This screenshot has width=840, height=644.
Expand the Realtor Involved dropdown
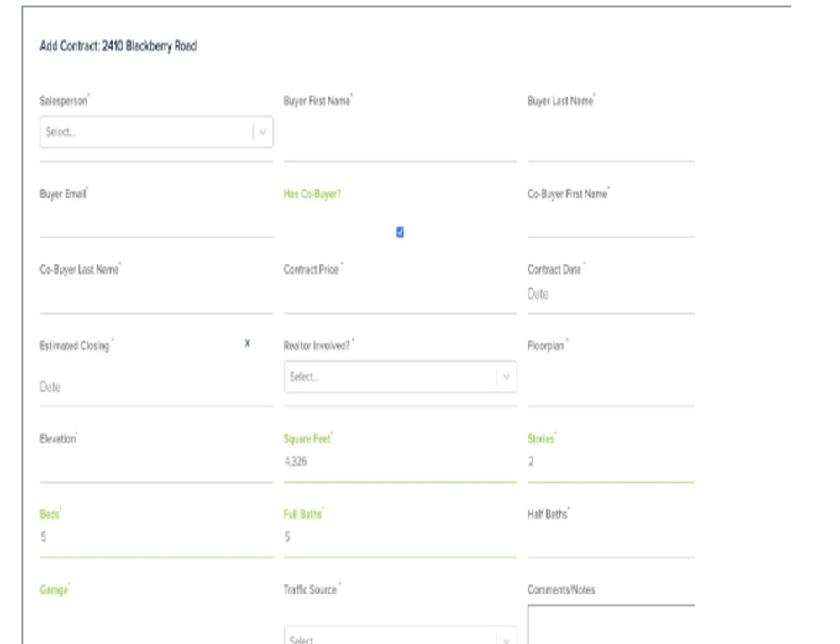(x=400, y=377)
